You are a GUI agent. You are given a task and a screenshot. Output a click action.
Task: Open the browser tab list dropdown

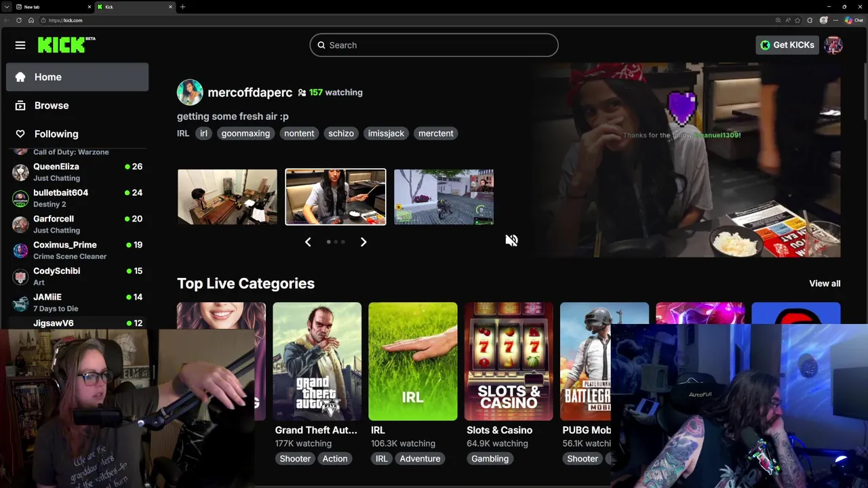(6, 7)
